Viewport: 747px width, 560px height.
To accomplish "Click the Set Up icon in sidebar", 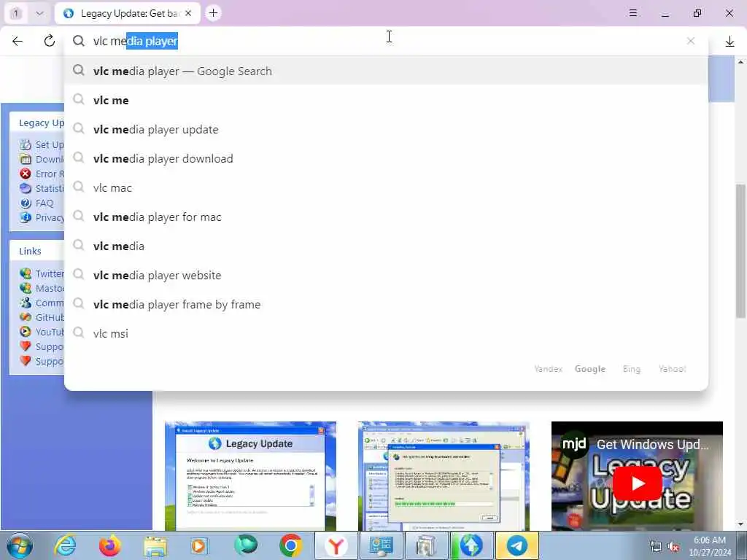I will click(26, 144).
